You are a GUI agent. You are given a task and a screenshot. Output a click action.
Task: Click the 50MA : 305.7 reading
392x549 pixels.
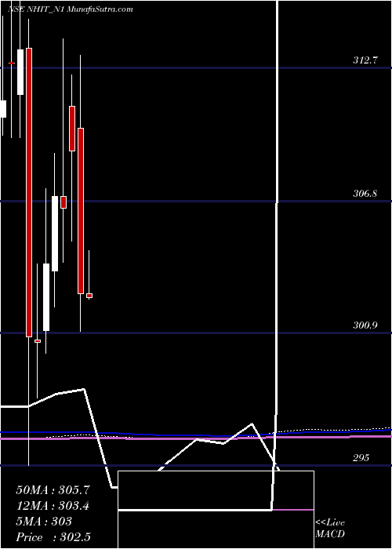[x=53, y=490]
